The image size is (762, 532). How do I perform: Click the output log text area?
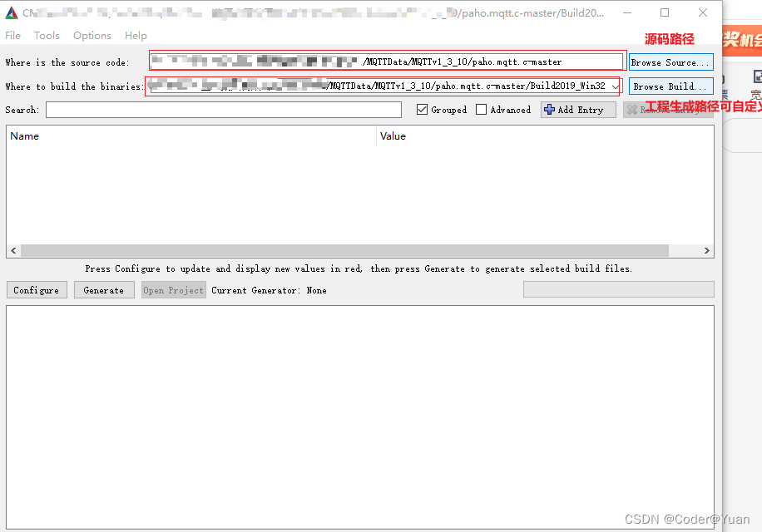360,417
